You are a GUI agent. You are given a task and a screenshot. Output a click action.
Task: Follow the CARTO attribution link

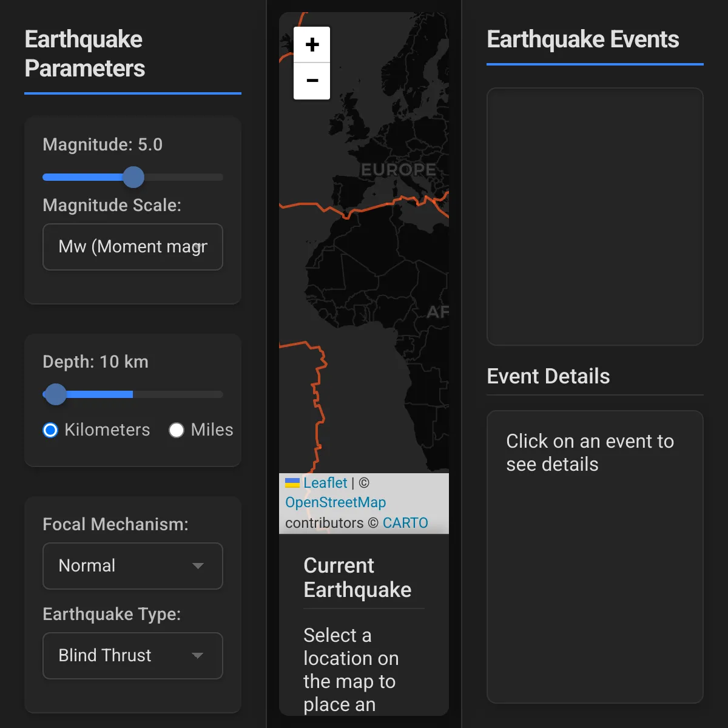[405, 523]
